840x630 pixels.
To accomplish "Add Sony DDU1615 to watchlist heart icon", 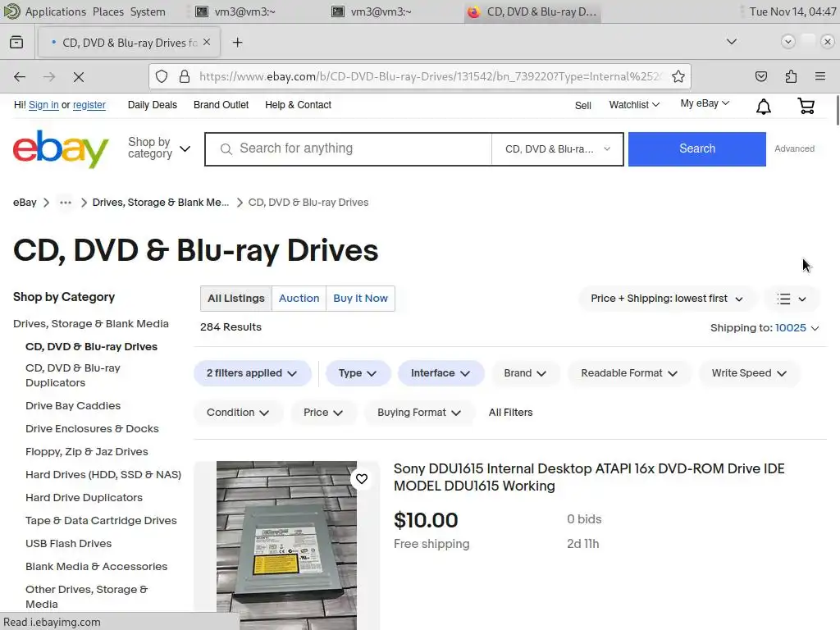I will [x=362, y=478].
